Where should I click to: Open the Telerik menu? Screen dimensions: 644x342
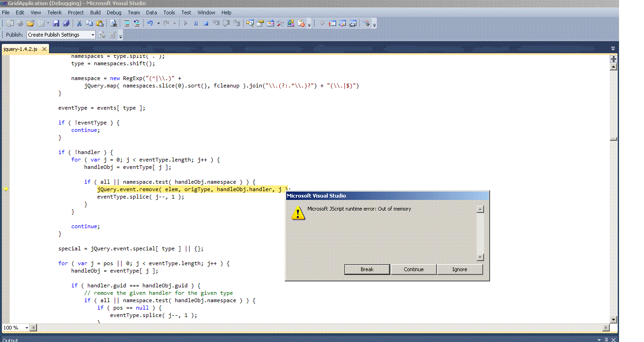[x=55, y=12]
